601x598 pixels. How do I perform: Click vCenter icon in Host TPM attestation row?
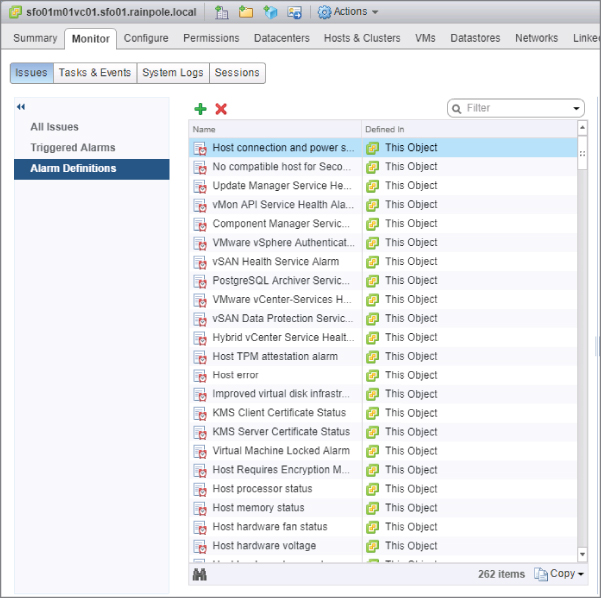(x=373, y=357)
